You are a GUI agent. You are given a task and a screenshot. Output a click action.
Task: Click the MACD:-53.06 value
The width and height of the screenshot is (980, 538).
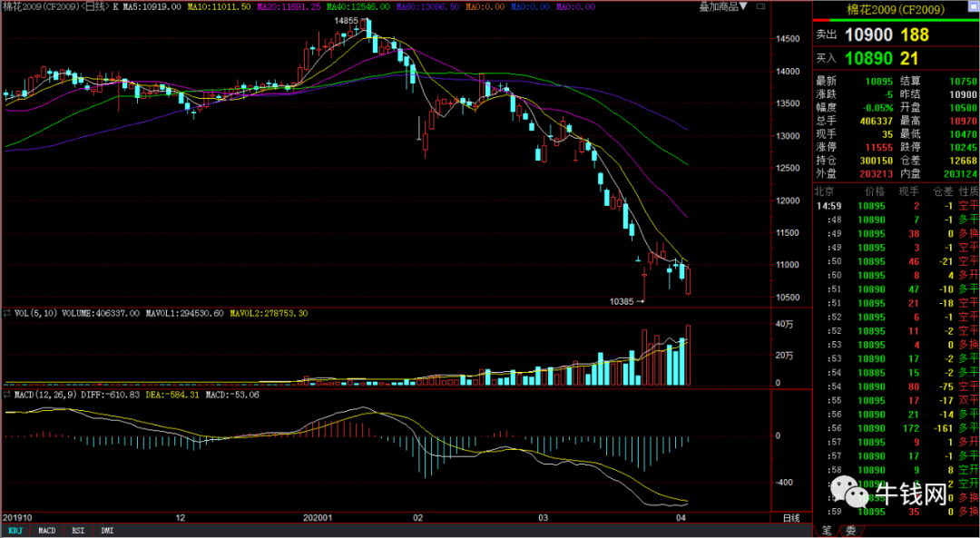click(232, 395)
